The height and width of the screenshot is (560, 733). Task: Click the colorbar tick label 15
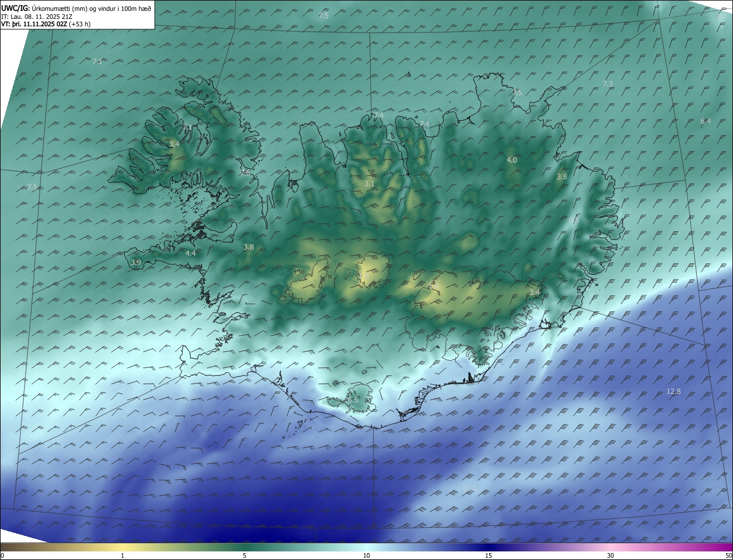[488, 555]
